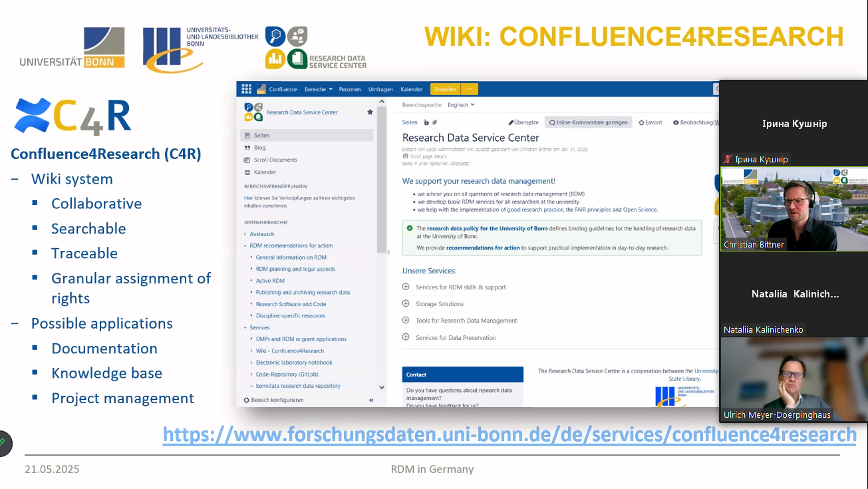This screenshot has width=868, height=489.
Task: Open the Personen menu item
Action: [350, 89]
